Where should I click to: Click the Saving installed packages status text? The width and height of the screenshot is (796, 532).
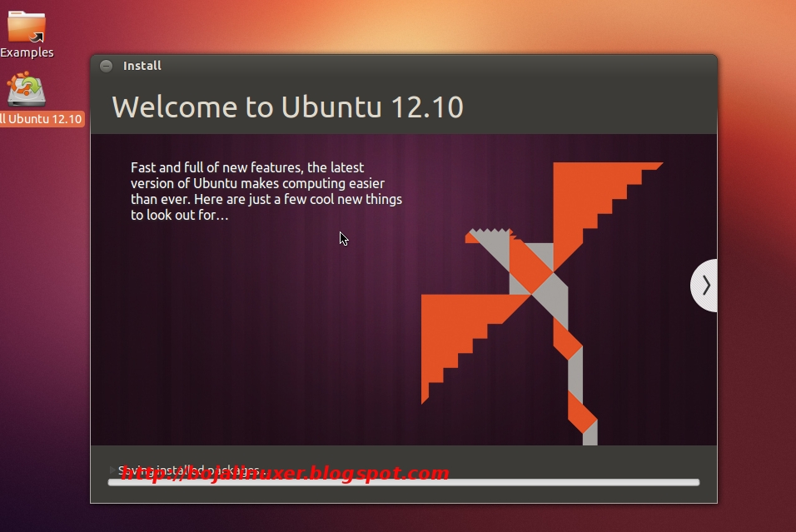pos(192,468)
